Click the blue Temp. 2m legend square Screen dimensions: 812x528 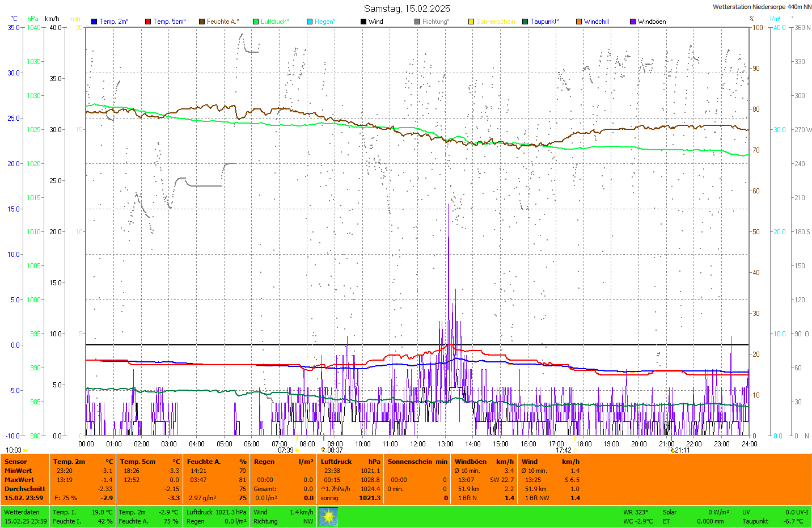click(x=94, y=22)
